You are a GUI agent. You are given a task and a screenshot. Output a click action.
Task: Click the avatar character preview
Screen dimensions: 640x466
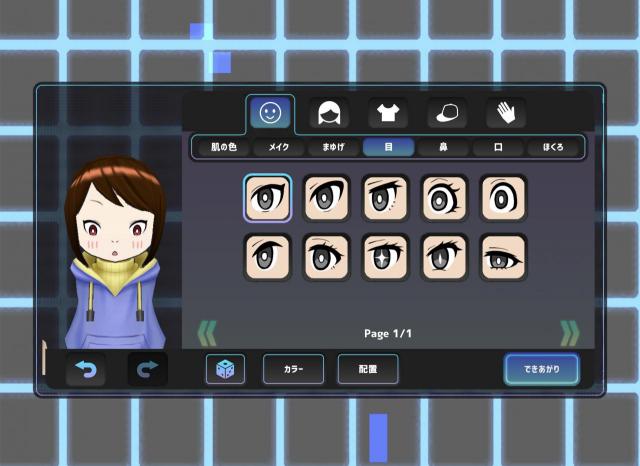116,252
